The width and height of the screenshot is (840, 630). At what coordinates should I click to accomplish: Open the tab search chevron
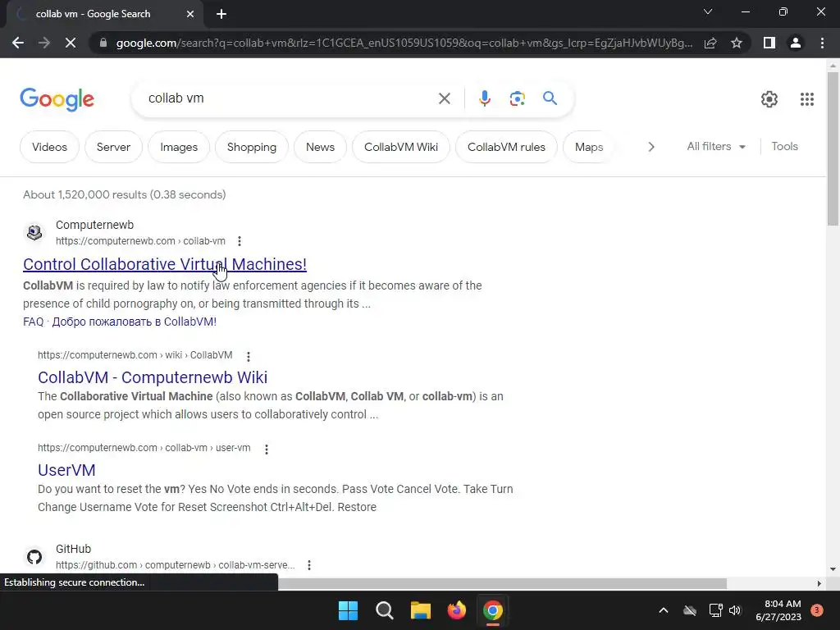[x=708, y=11]
